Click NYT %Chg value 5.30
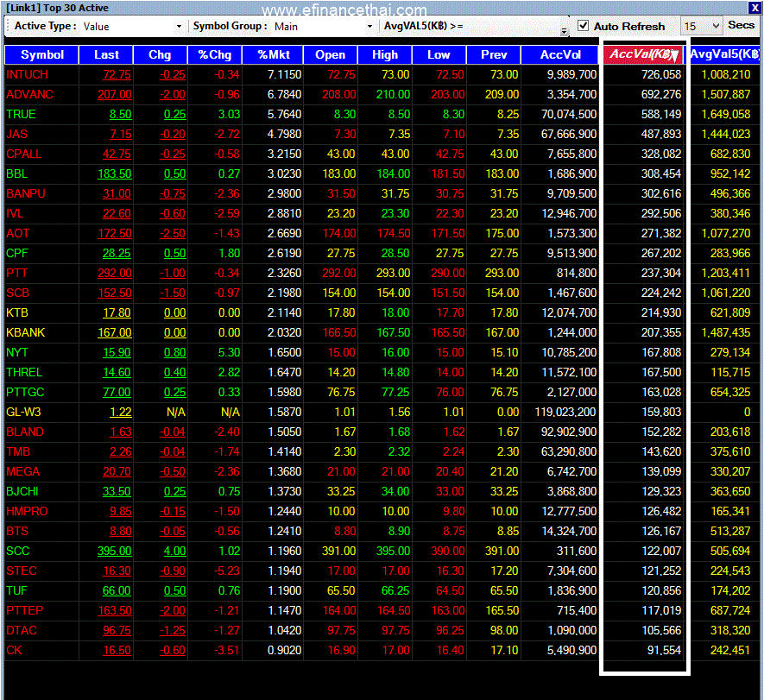Image resolution: width=764 pixels, height=700 pixels. pos(229,353)
